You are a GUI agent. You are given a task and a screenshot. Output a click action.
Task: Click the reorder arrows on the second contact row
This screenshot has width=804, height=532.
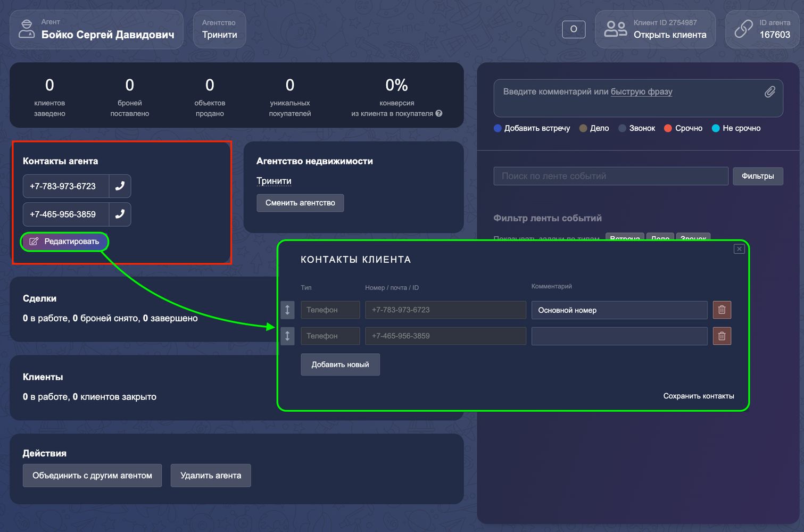coord(287,336)
